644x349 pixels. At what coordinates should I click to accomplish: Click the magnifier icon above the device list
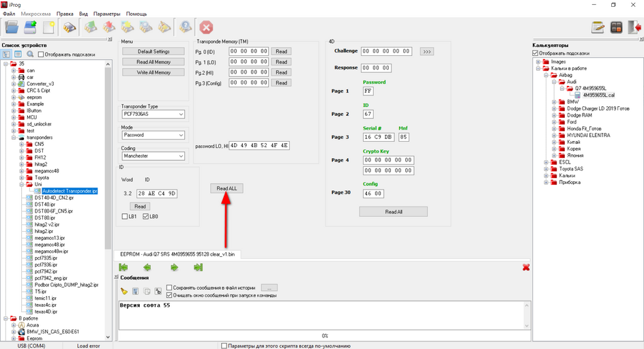coord(30,54)
